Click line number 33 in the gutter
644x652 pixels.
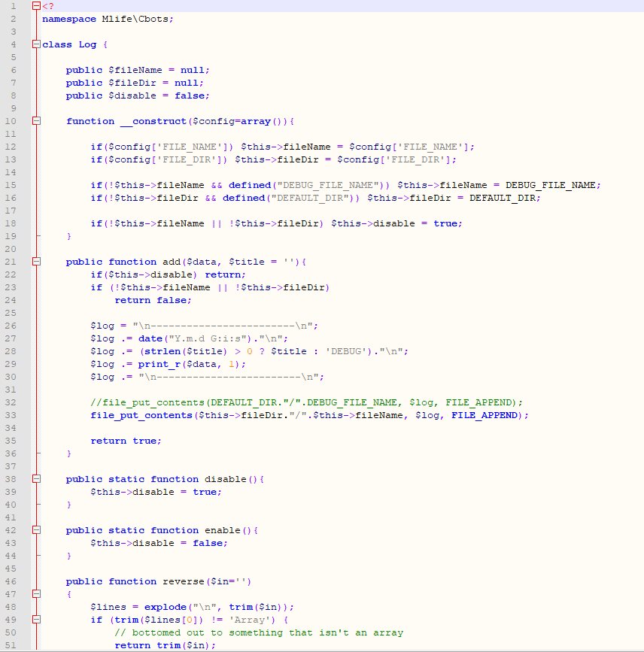(11, 415)
